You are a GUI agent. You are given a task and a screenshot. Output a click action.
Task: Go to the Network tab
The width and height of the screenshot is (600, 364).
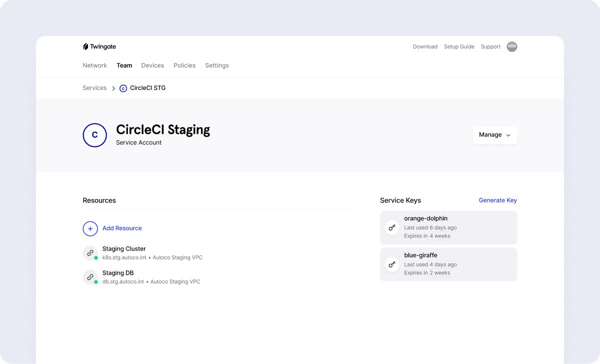tap(95, 65)
